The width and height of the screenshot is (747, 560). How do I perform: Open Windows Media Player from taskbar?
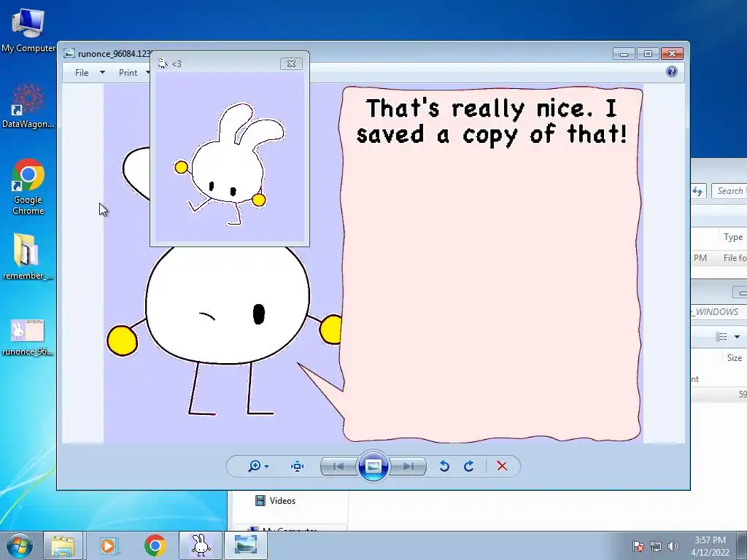click(x=109, y=545)
